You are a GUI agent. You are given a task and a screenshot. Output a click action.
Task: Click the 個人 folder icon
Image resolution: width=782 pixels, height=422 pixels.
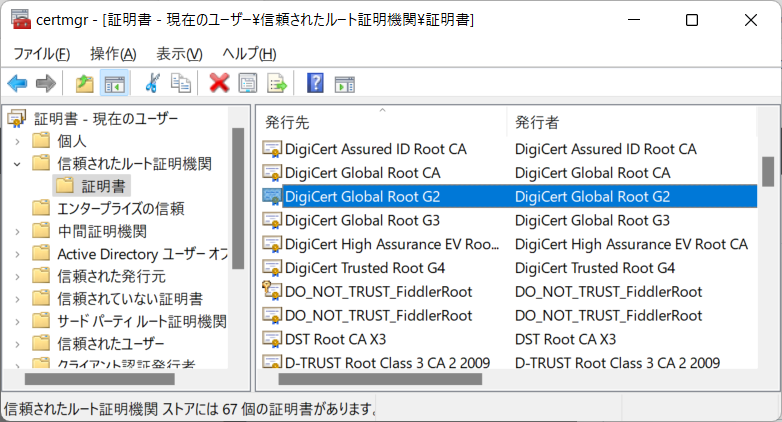(x=41, y=141)
